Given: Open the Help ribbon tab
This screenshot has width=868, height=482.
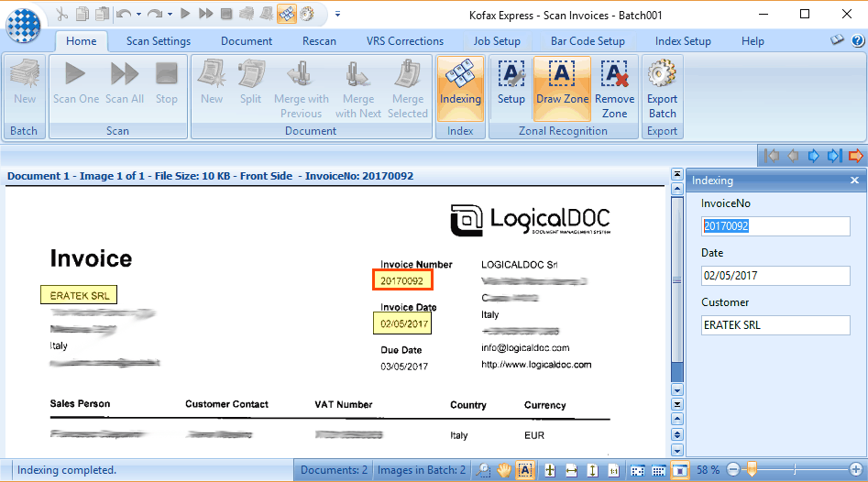Looking at the screenshot, I should (x=753, y=41).
